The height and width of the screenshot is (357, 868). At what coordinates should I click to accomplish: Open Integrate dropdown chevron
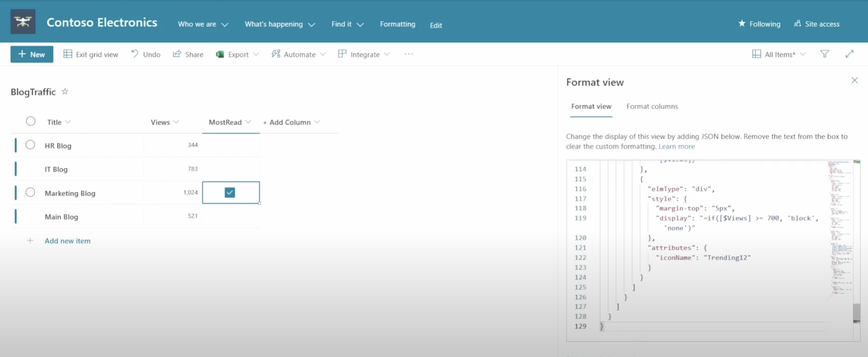pos(387,54)
